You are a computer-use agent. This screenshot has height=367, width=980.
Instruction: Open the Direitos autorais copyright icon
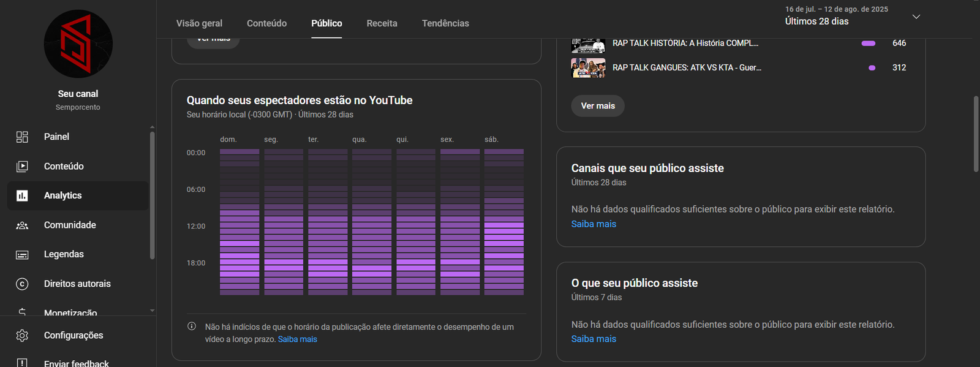(x=22, y=284)
